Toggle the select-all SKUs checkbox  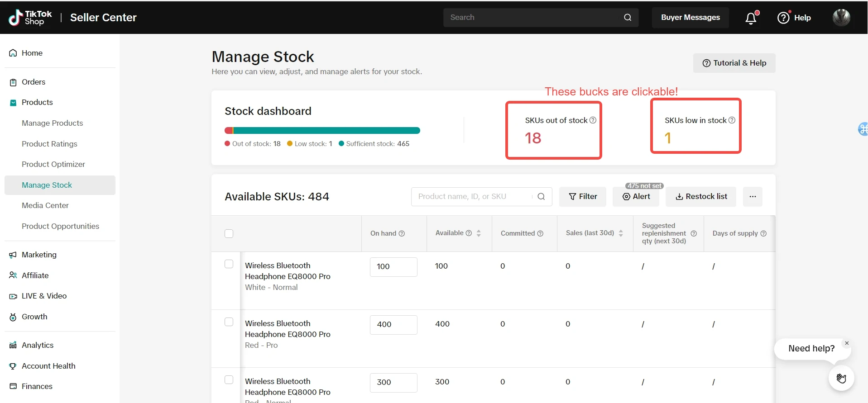click(x=229, y=234)
